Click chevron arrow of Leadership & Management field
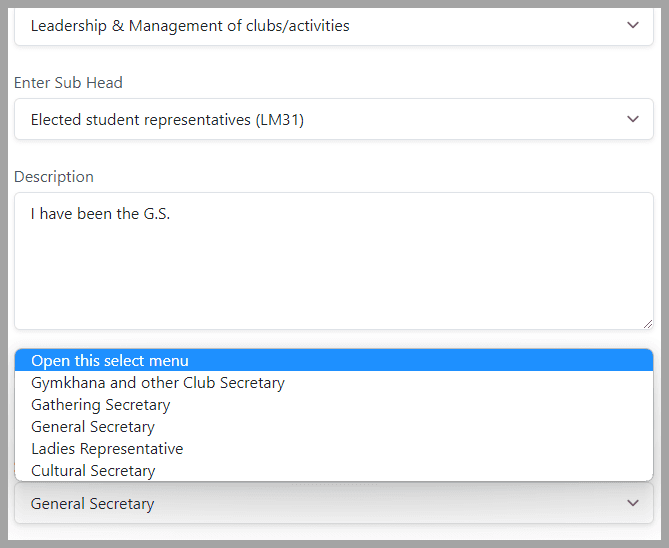This screenshot has height=548, width=669. (x=633, y=25)
